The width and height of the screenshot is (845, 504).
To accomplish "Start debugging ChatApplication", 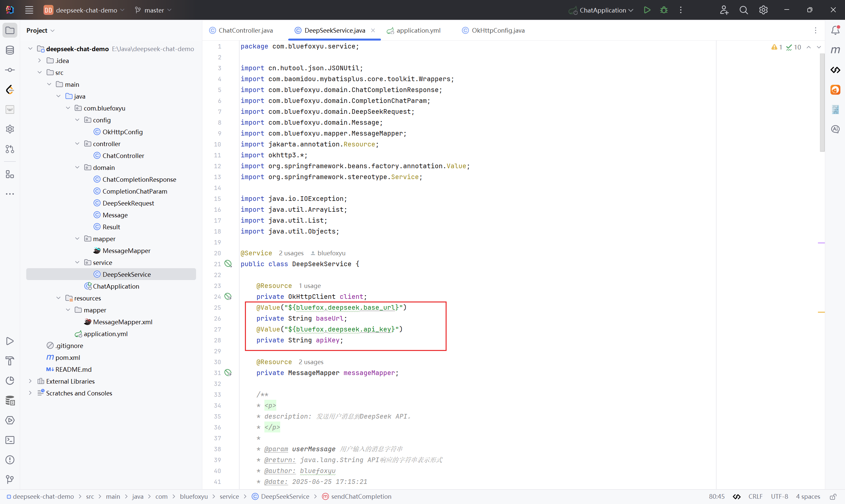I will [663, 10].
